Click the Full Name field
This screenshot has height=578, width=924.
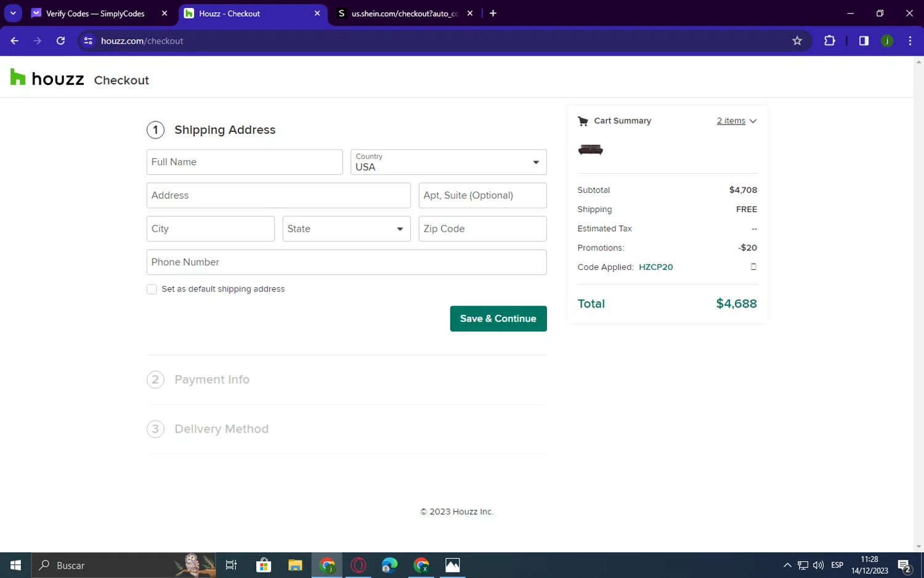(x=245, y=162)
